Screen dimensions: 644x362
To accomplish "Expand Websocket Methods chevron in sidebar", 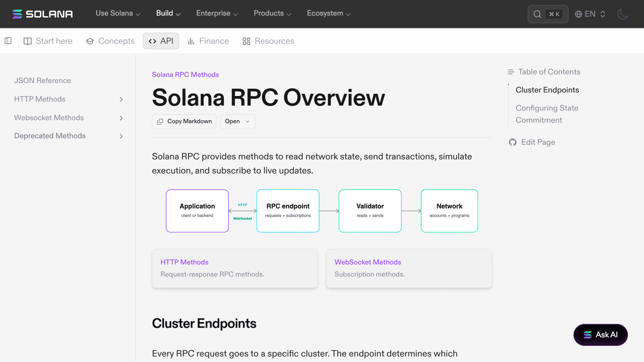I will click(121, 118).
